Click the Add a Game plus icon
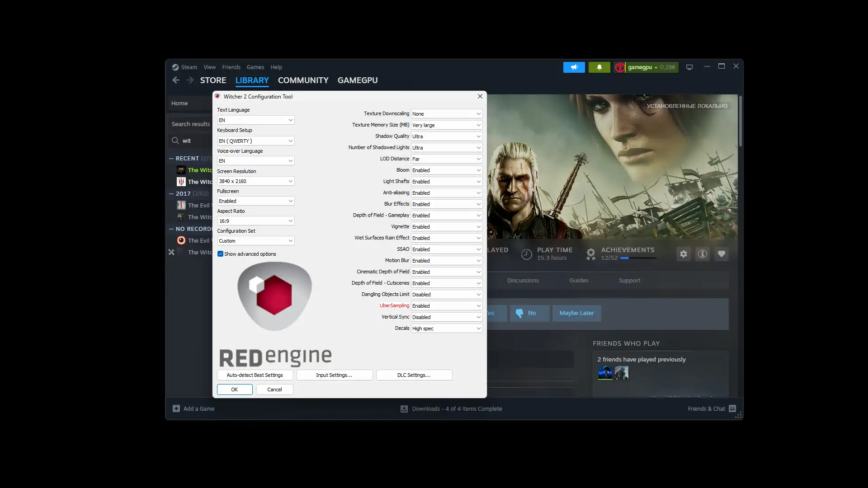Viewport: 868px width, 488px height. [176, 408]
